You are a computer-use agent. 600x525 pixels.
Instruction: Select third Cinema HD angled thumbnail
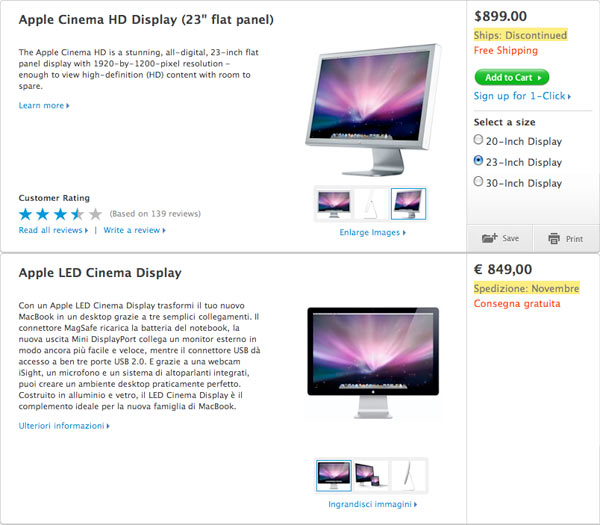(408, 203)
